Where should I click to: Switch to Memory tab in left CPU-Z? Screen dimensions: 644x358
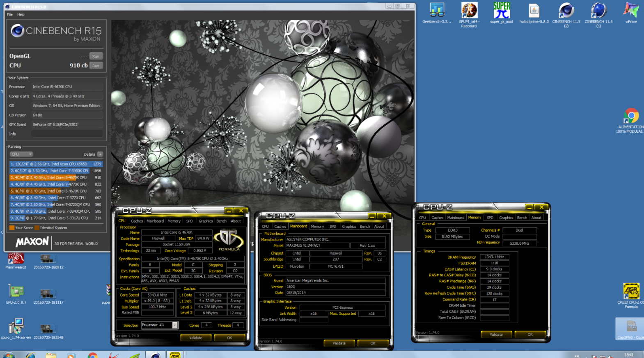click(x=174, y=221)
